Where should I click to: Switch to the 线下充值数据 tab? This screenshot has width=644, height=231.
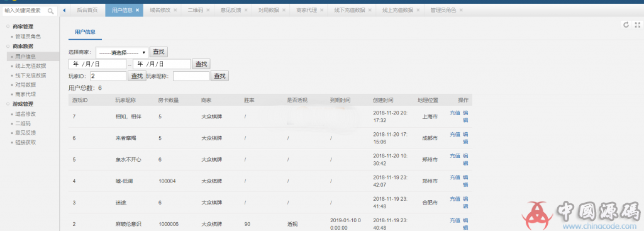coord(350,10)
